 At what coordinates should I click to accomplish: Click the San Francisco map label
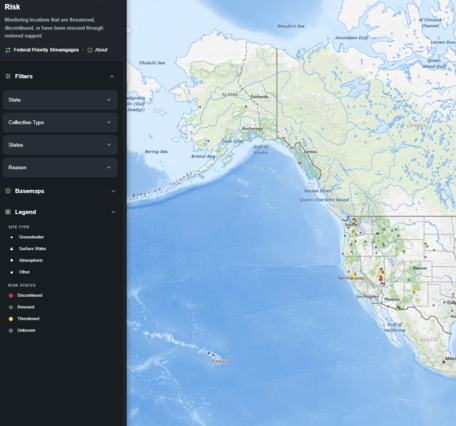pos(351,278)
